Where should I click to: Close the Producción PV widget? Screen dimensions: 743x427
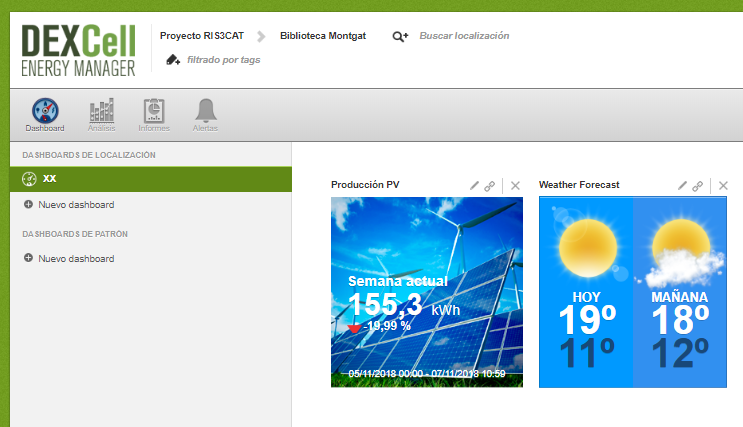coord(515,185)
